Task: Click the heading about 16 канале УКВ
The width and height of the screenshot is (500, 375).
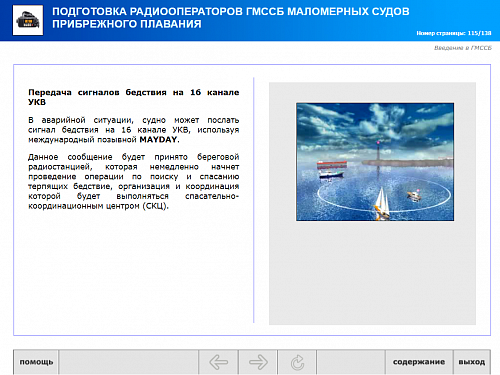Action: point(134,97)
